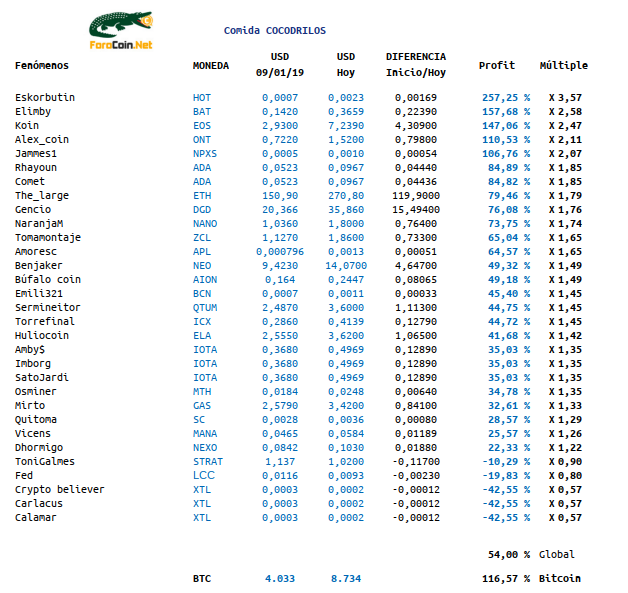Click profit value '84,82 %' for Comet
The image size is (628, 593).
coord(509,182)
